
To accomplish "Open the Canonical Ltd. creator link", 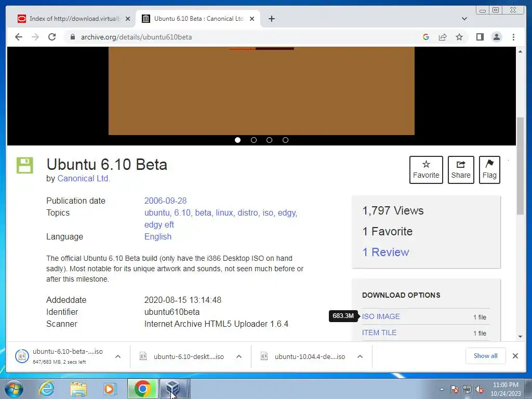I will click(84, 179).
